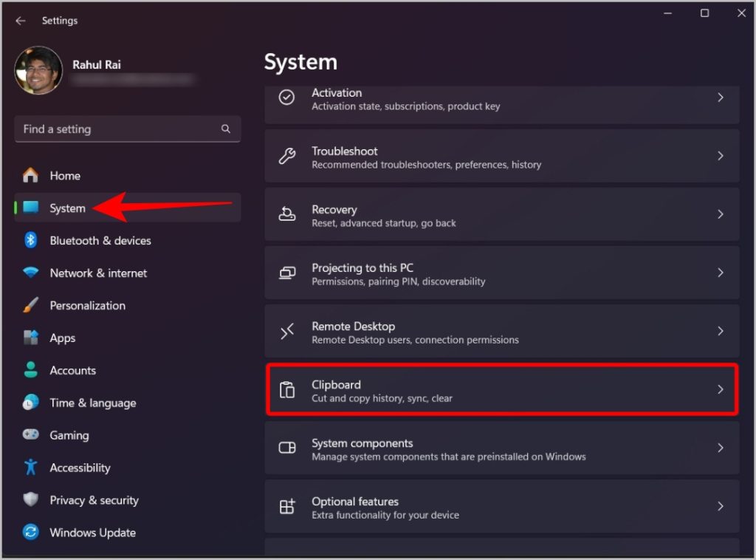Click the Recovery row chevron
The width and height of the screenshot is (756, 560).
tap(721, 214)
